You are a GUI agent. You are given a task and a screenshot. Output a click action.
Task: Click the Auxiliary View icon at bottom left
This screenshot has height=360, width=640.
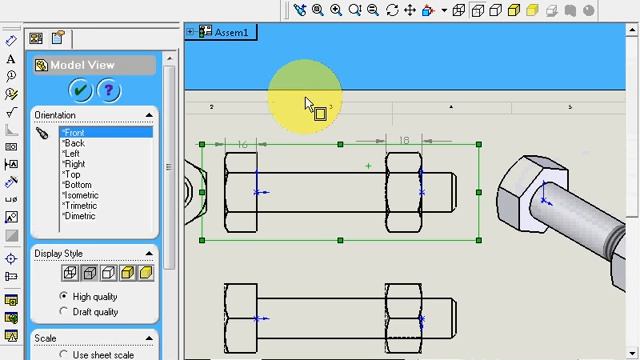pyautogui.click(x=11, y=336)
